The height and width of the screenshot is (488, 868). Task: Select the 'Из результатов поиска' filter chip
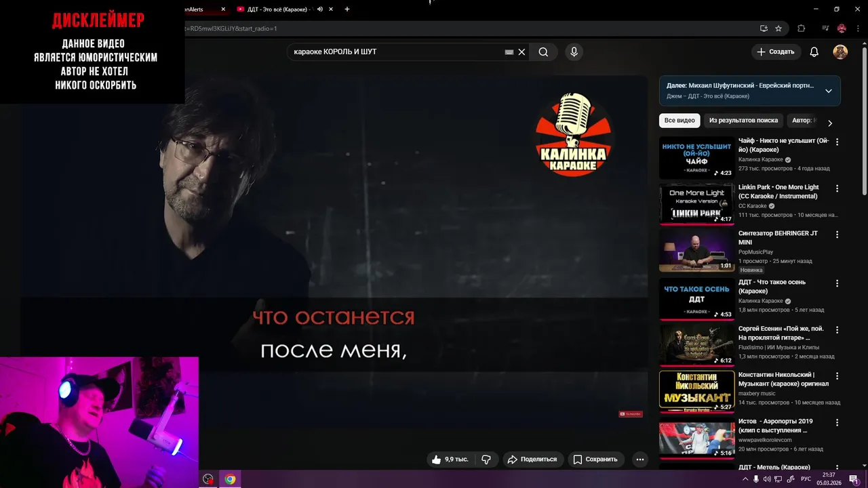(743, 121)
